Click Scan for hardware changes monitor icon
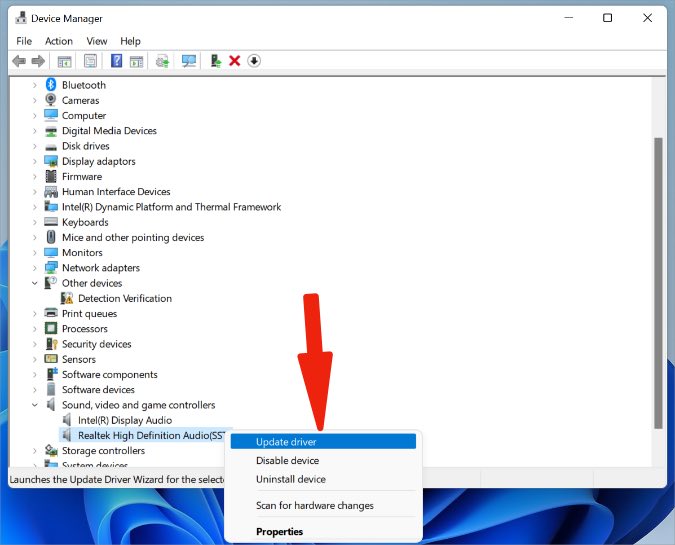675x545 pixels. point(189,61)
